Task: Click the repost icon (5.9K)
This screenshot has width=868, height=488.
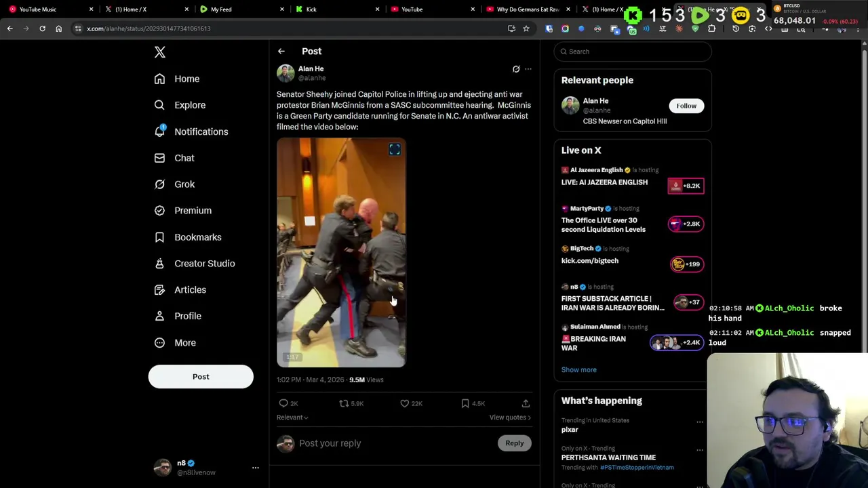Action: (x=351, y=403)
